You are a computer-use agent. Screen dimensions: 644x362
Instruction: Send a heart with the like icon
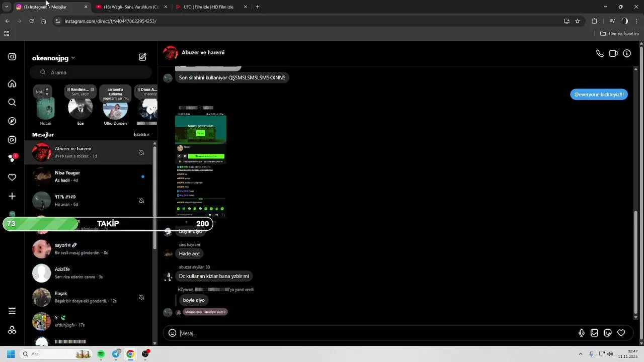621,333
